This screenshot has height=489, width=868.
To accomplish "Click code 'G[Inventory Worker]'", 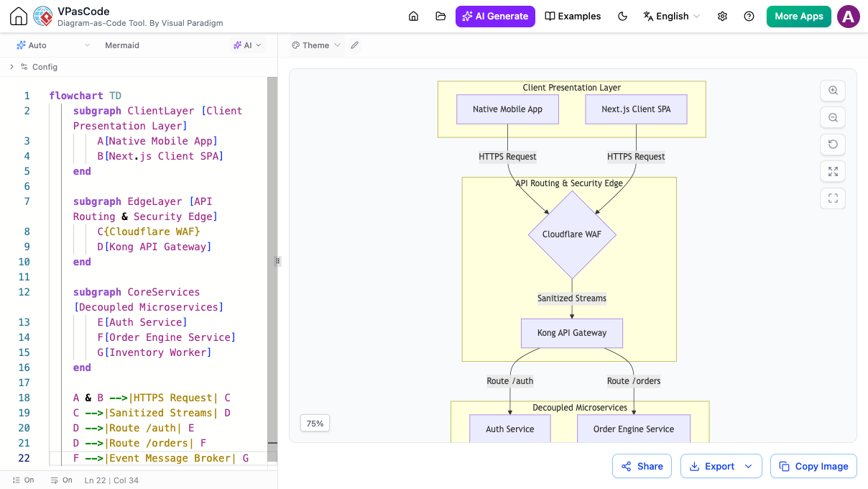I will point(154,352).
